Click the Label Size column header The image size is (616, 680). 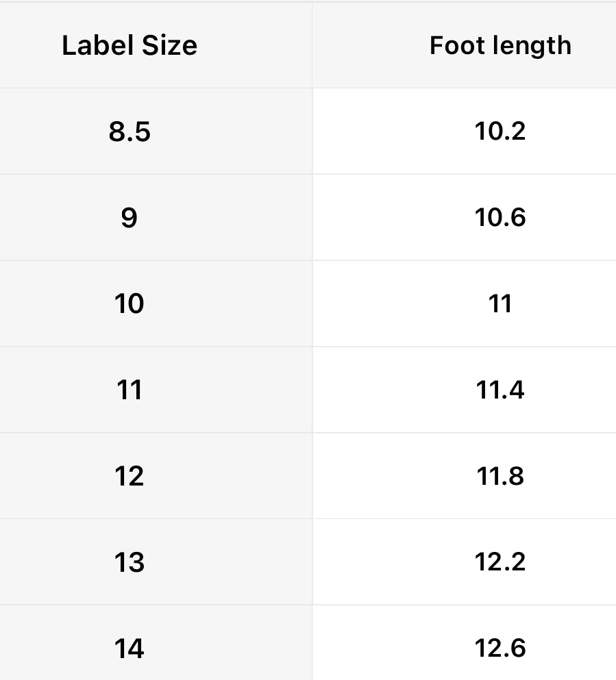coord(130,46)
